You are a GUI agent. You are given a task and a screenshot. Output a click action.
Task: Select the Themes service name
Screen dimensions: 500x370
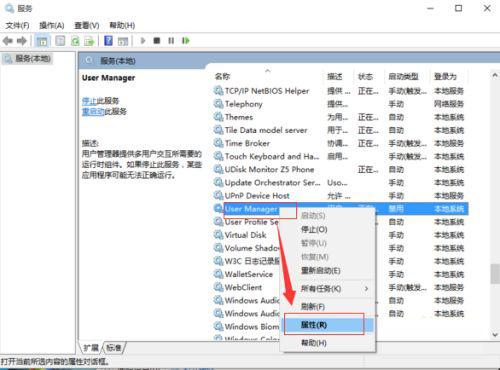pos(239,117)
